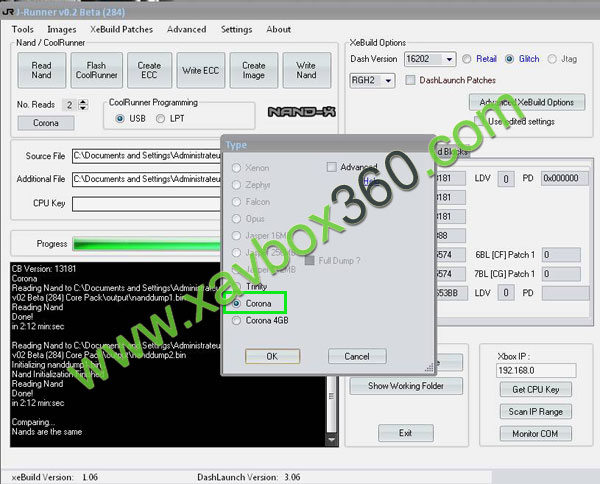Confirm the Type dialog with OK
Screen dimensions: 600x484
[272, 356]
